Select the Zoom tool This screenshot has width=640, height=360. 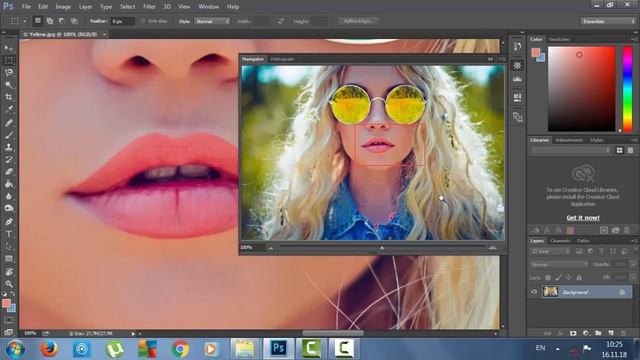click(x=9, y=284)
